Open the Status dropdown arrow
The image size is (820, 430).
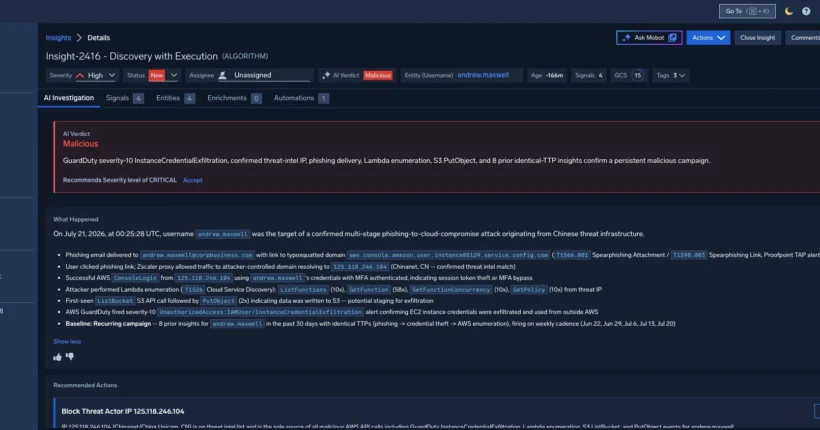(x=174, y=75)
